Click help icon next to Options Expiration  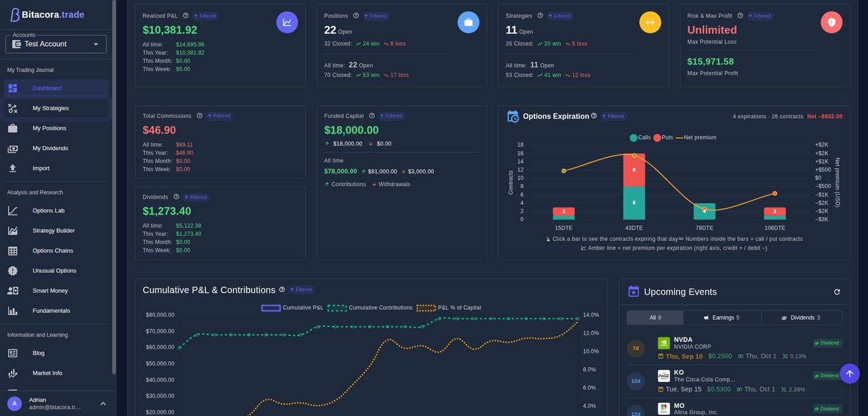click(x=594, y=116)
